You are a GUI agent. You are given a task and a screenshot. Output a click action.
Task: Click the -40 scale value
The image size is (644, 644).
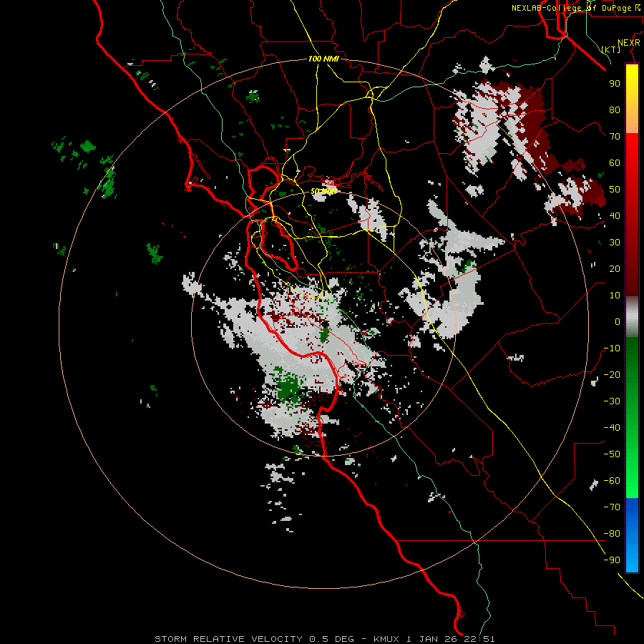click(x=612, y=428)
